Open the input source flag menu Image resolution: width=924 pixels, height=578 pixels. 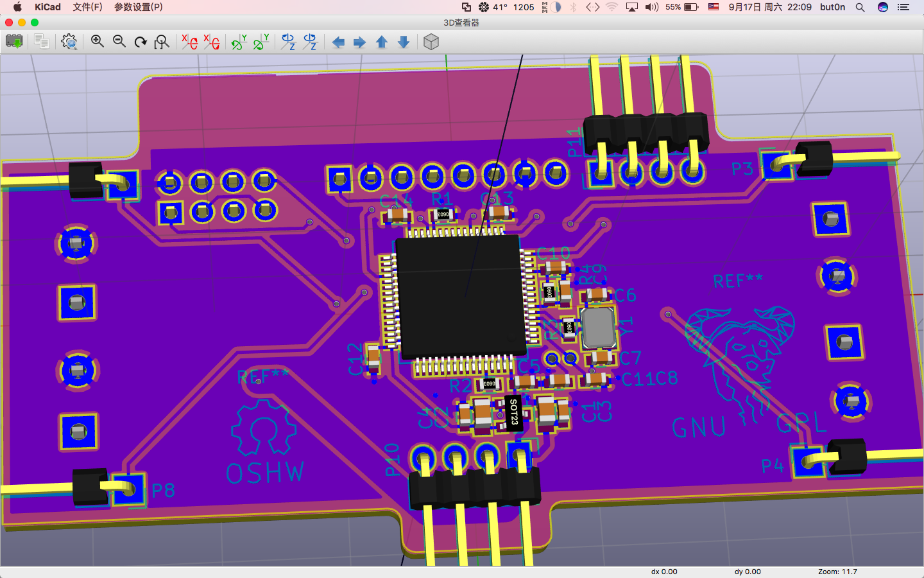click(714, 7)
